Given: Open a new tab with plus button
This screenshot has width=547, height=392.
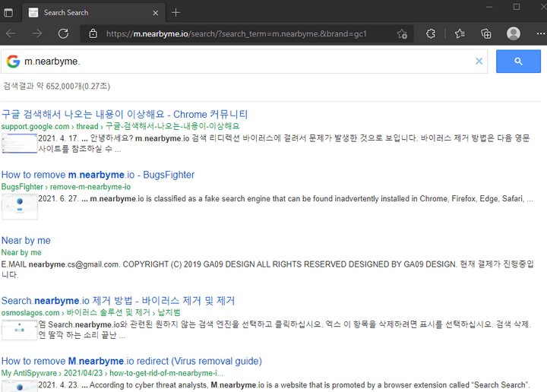Looking at the screenshot, I should [x=175, y=13].
